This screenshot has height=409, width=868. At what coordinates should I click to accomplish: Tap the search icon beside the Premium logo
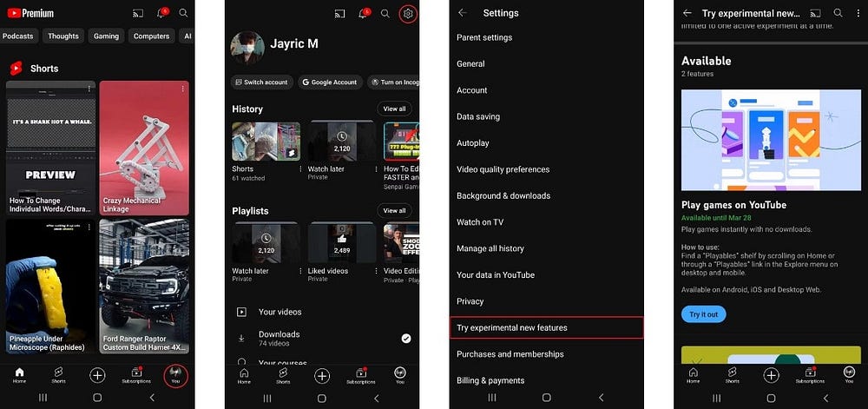(183, 13)
